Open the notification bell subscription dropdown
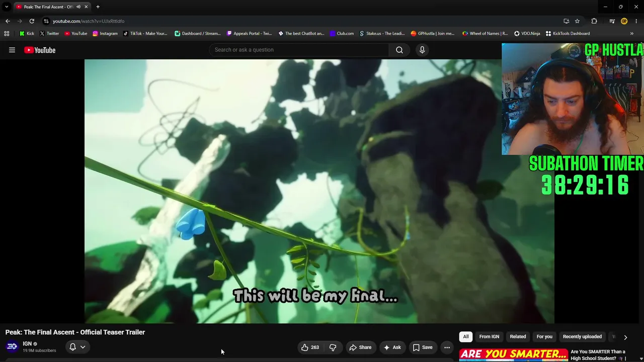Screen dimensions: 644x362 [x=77, y=347]
